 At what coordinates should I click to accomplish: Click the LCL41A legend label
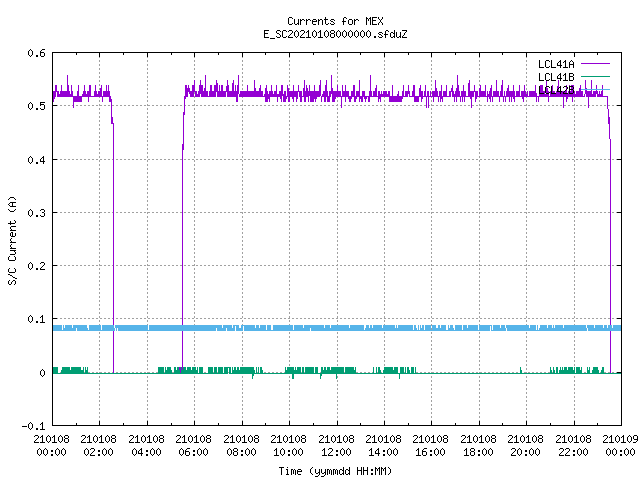tap(556, 64)
